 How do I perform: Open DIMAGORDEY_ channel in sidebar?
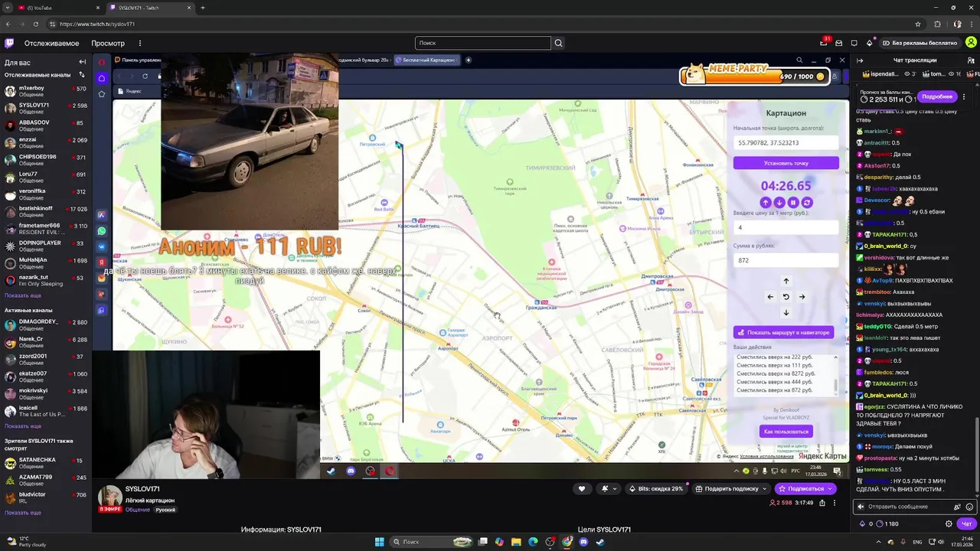click(x=46, y=324)
